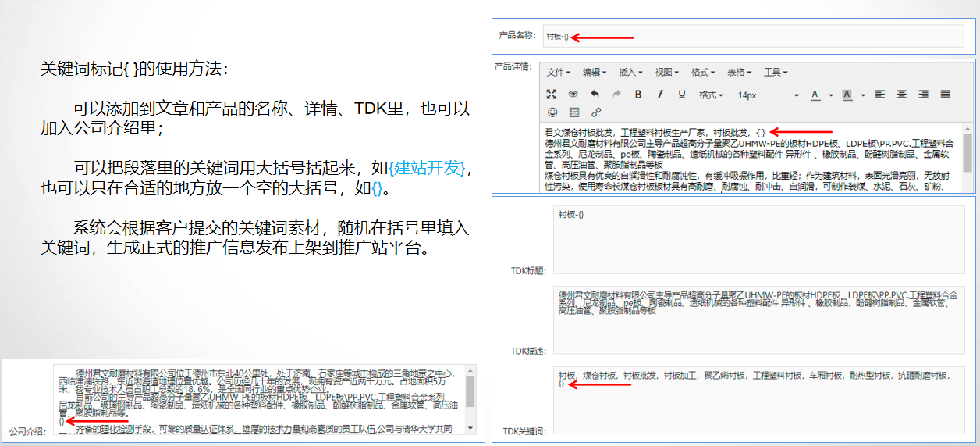This screenshot has width=980, height=446.
Task: Click the insert link chain icon
Action: click(x=596, y=112)
